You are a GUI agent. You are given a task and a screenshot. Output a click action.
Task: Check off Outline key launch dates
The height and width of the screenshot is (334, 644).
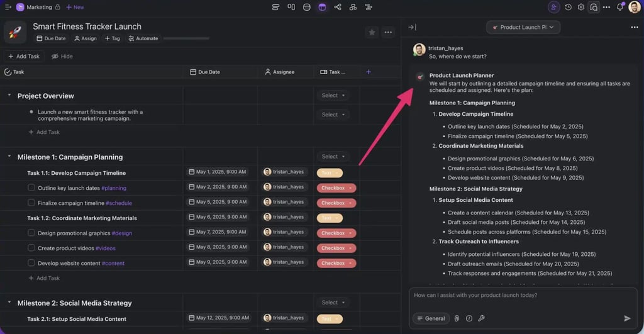point(31,187)
